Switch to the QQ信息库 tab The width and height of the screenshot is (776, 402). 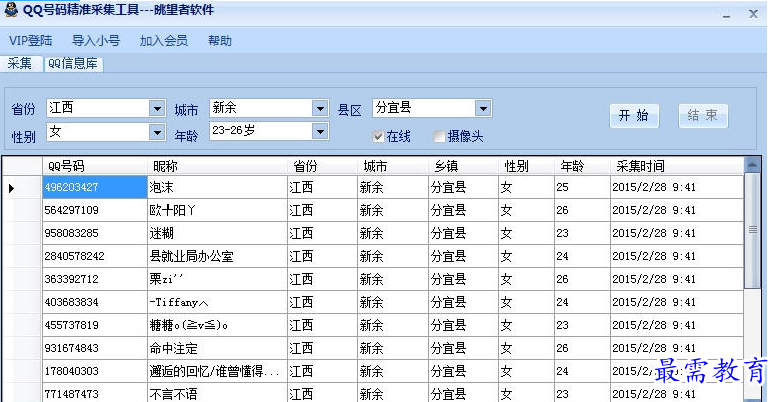click(x=73, y=64)
